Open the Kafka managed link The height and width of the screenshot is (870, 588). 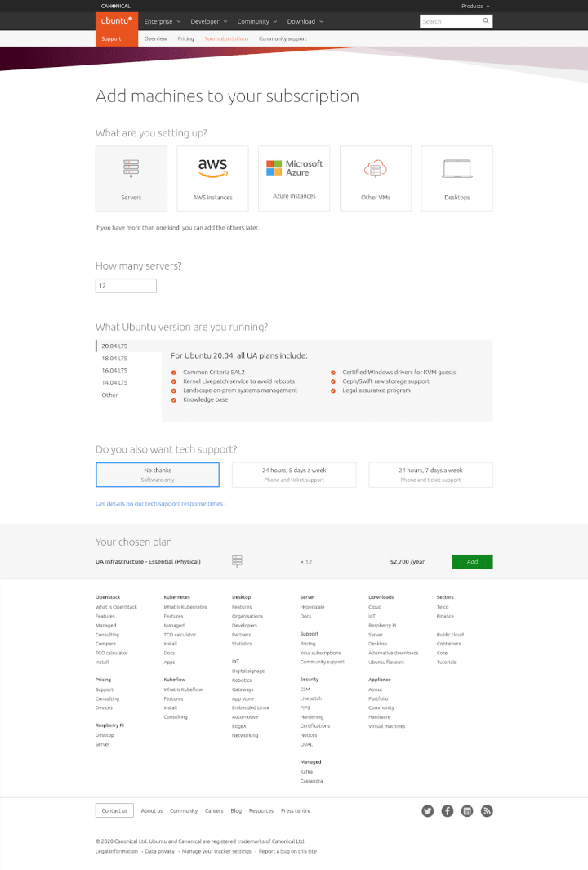pyautogui.click(x=306, y=772)
